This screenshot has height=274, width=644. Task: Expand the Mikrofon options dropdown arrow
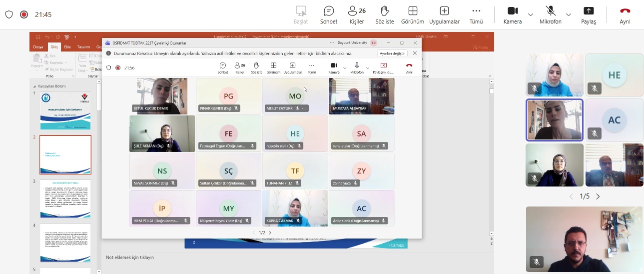(569, 14)
